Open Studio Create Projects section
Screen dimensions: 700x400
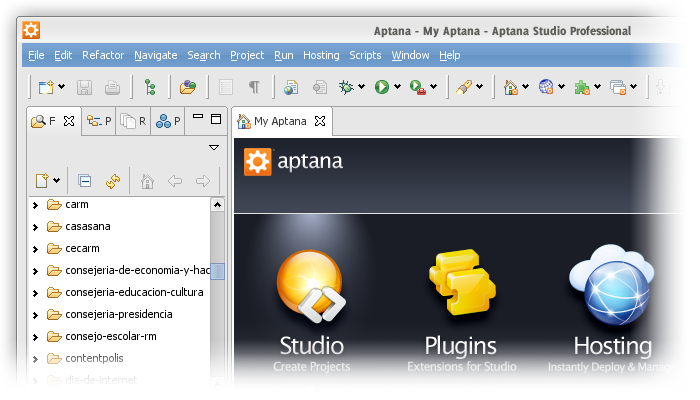[x=312, y=310]
